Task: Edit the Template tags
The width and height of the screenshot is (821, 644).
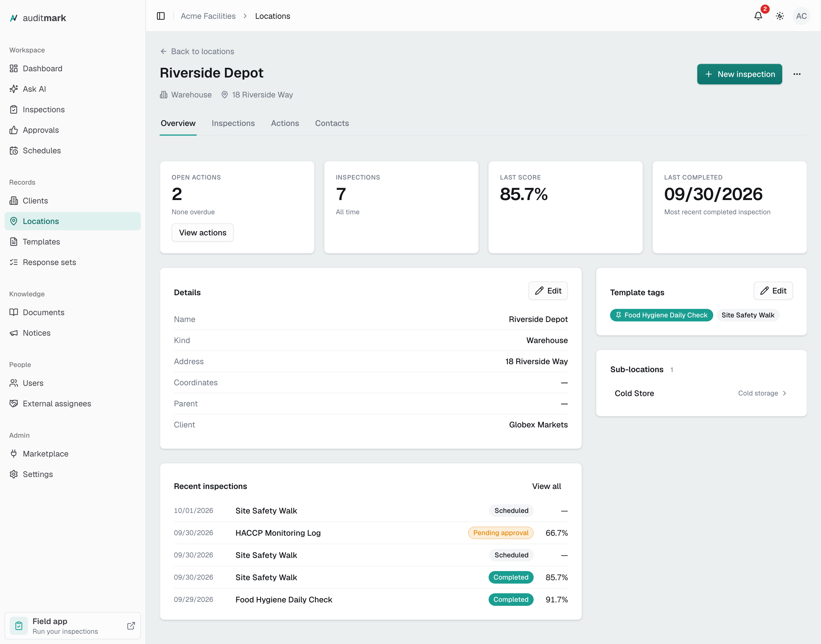Action: point(773,291)
